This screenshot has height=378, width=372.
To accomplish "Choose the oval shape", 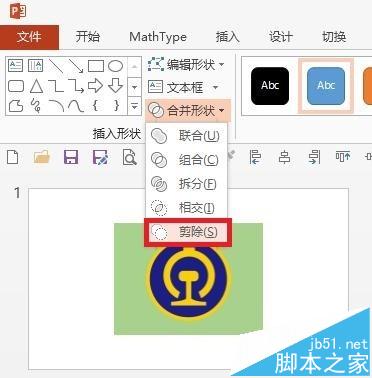I will 116,66.
